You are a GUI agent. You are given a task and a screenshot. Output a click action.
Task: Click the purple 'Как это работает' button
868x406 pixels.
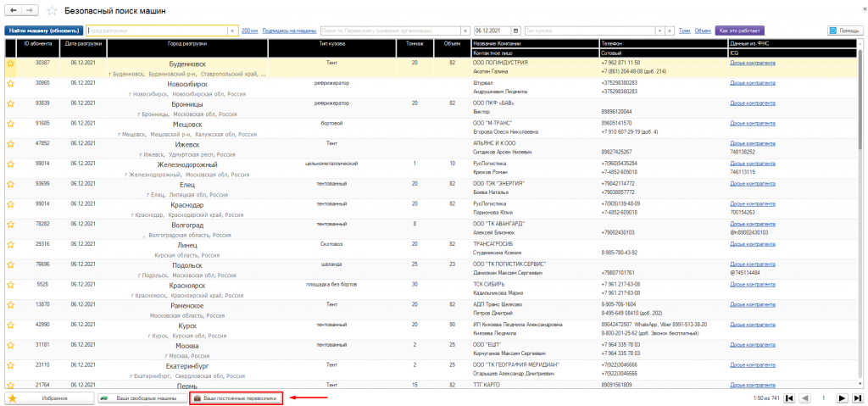[739, 31]
